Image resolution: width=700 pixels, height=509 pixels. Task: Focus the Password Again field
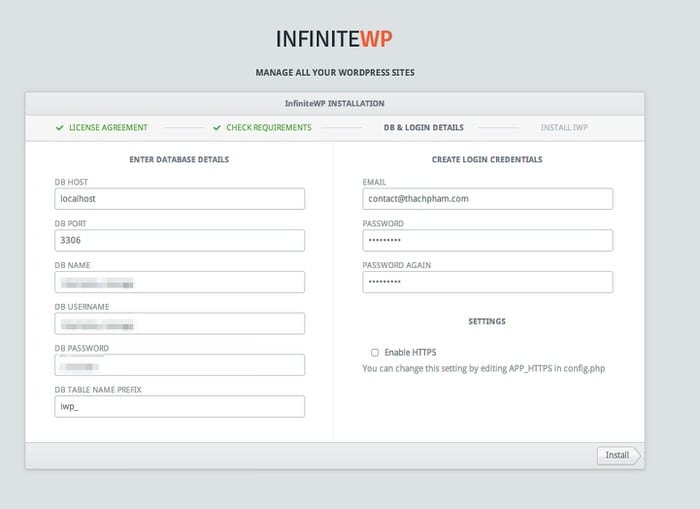coord(488,282)
